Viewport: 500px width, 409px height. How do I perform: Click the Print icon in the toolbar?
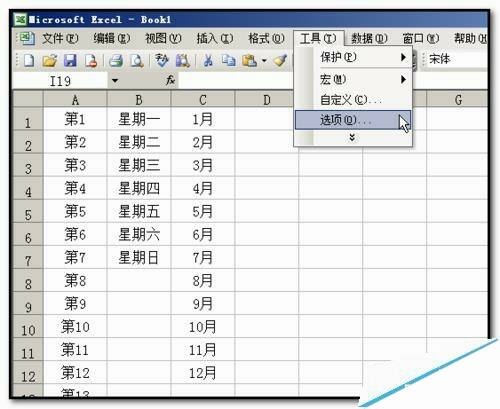coord(116,61)
